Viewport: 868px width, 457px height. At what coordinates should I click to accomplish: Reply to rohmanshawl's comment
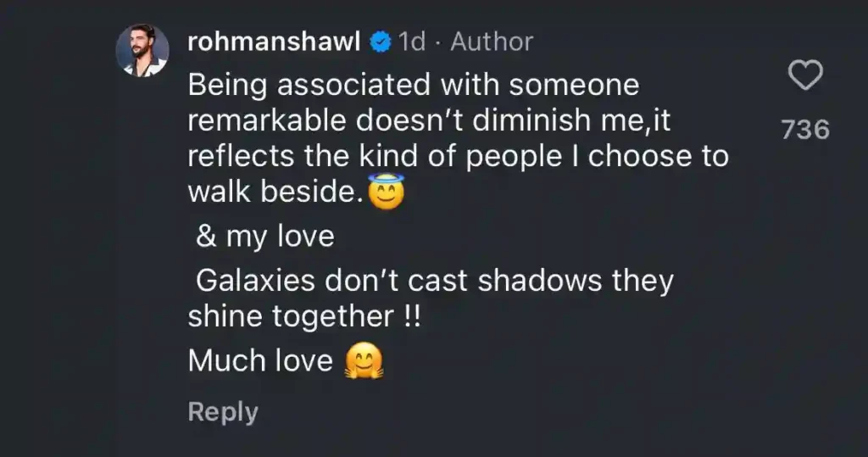[223, 412]
